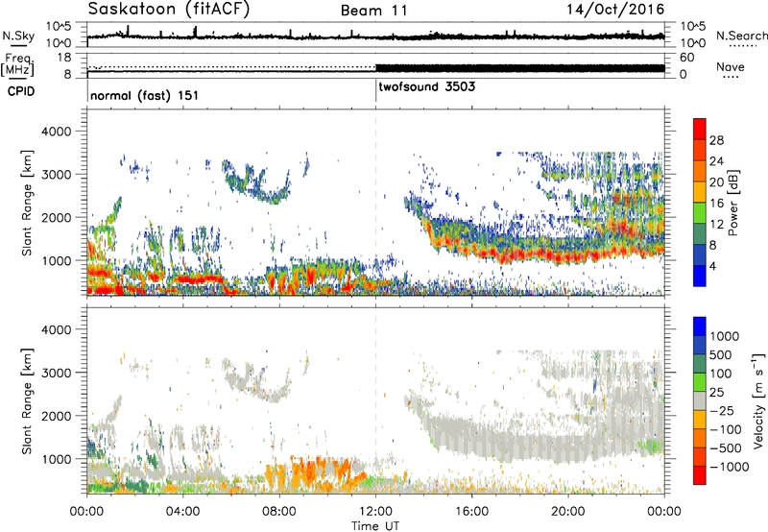Pick the Velocity segment between 100 and 500

coord(700,364)
